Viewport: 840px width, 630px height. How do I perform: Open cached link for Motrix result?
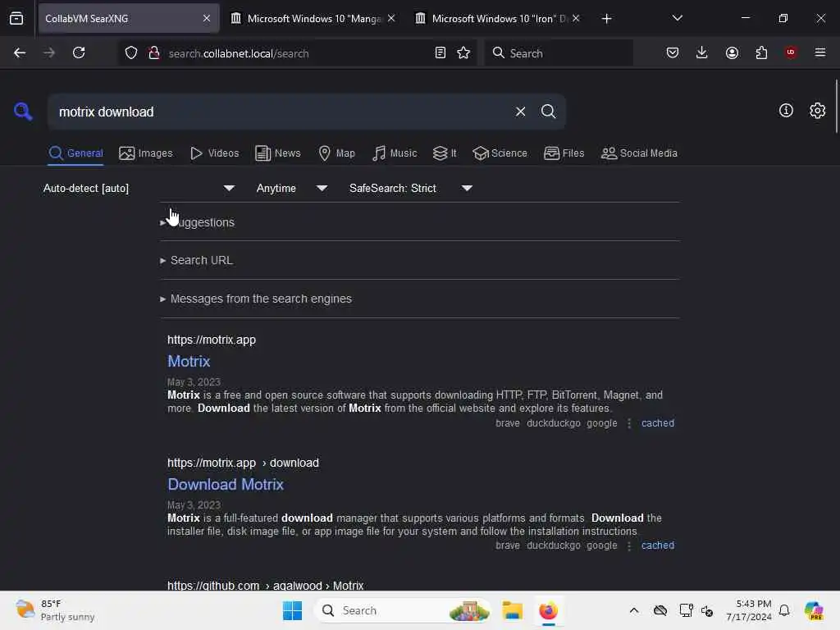pos(657,423)
